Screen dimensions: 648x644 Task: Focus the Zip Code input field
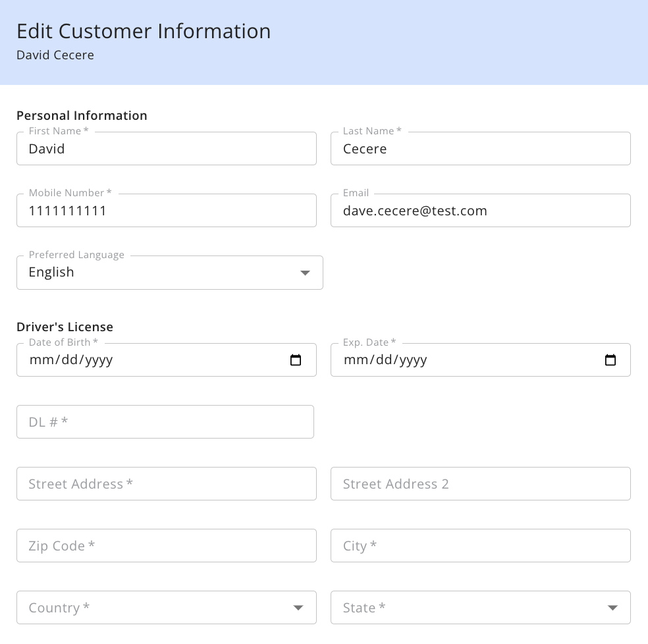pos(167,546)
